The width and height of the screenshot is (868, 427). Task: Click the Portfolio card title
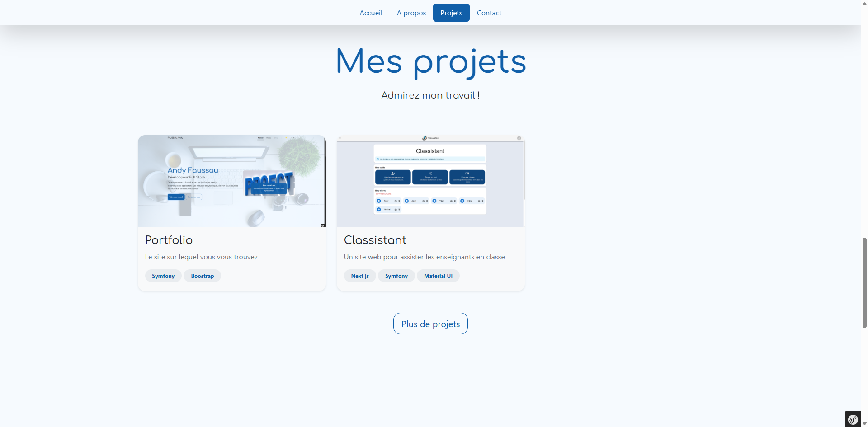[169, 240]
